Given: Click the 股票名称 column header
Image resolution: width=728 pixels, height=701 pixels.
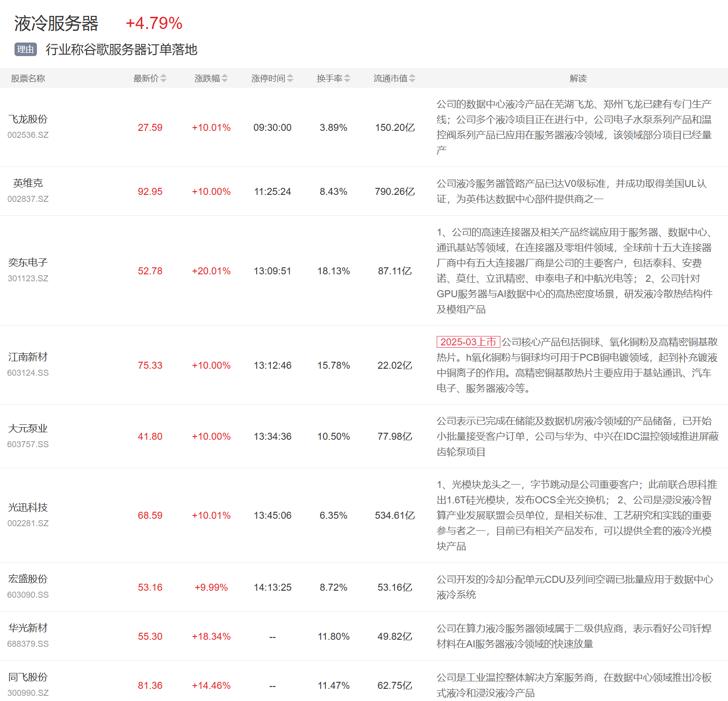Looking at the screenshot, I should (28, 79).
